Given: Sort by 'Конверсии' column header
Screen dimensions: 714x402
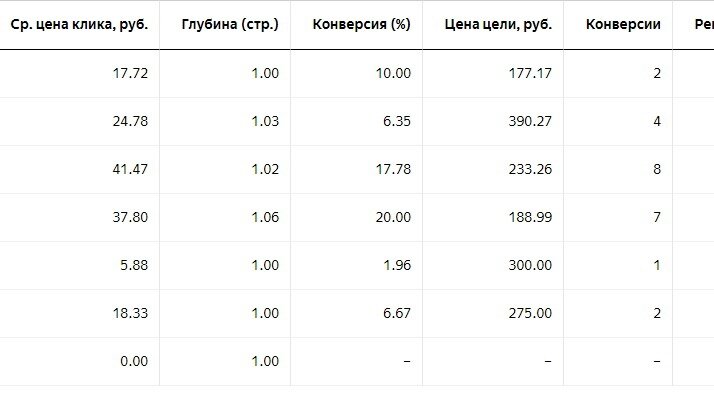Looking at the screenshot, I should (623, 25).
